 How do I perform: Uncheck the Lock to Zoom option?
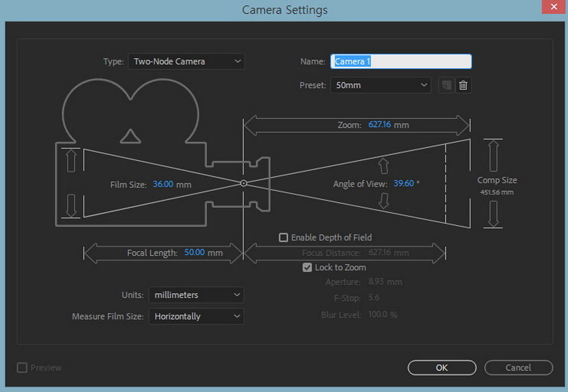pos(307,267)
